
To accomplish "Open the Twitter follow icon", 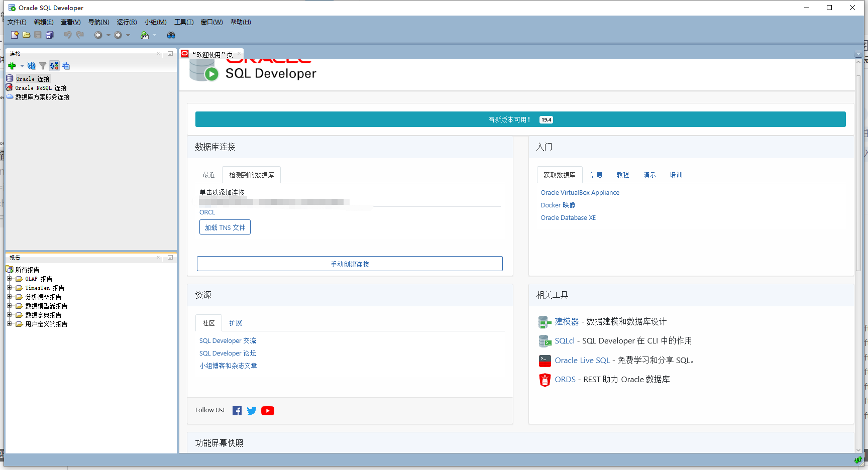I will pos(252,411).
